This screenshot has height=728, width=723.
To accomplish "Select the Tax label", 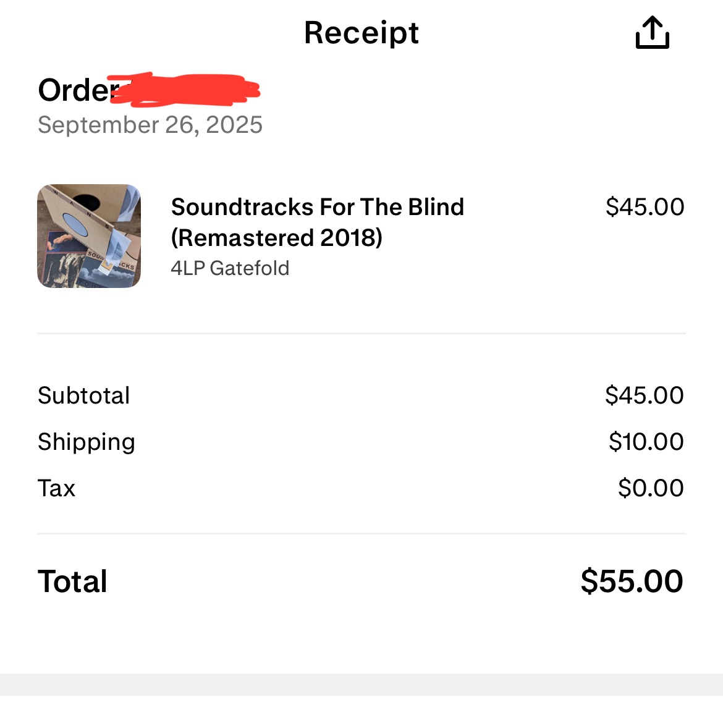I will coord(57,488).
